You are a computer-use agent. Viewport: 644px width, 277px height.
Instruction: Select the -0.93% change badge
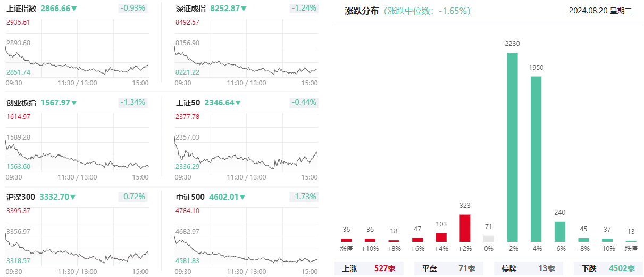133,8
